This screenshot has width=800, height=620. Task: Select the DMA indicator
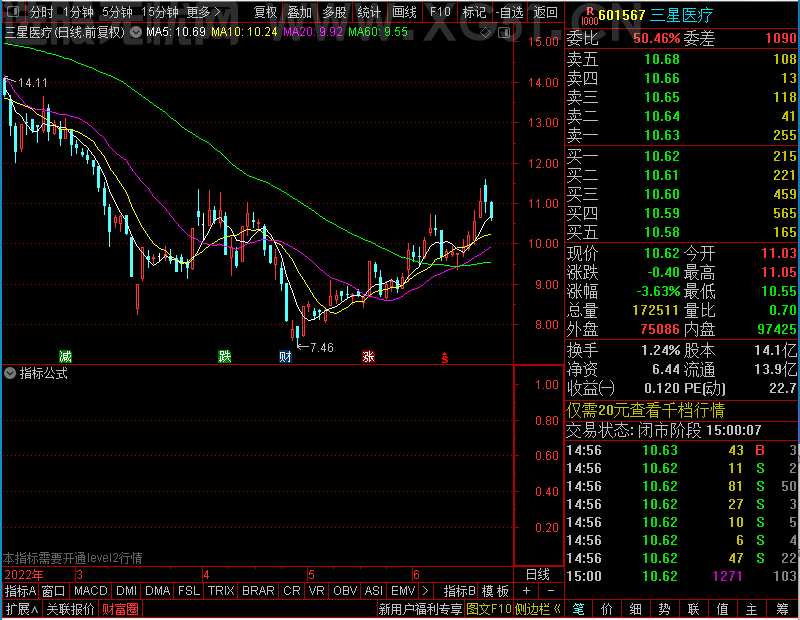pyautogui.click(x=157, y=590)
